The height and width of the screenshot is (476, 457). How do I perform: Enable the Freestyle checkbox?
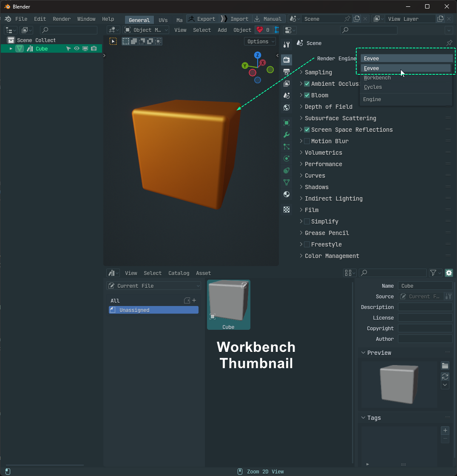[307, 244]
